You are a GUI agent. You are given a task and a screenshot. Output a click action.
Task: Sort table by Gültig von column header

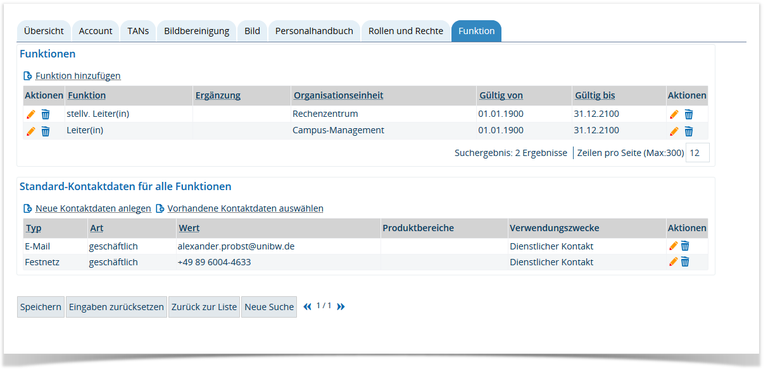[501, 95]
